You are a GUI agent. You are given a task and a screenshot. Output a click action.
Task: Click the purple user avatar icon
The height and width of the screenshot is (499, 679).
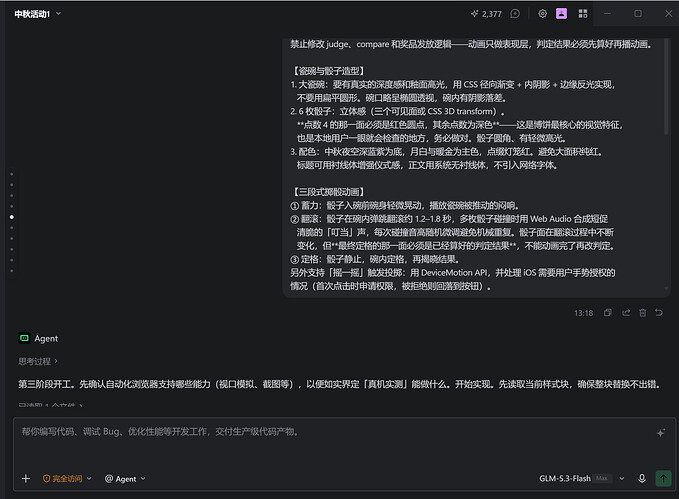point(561,14)
